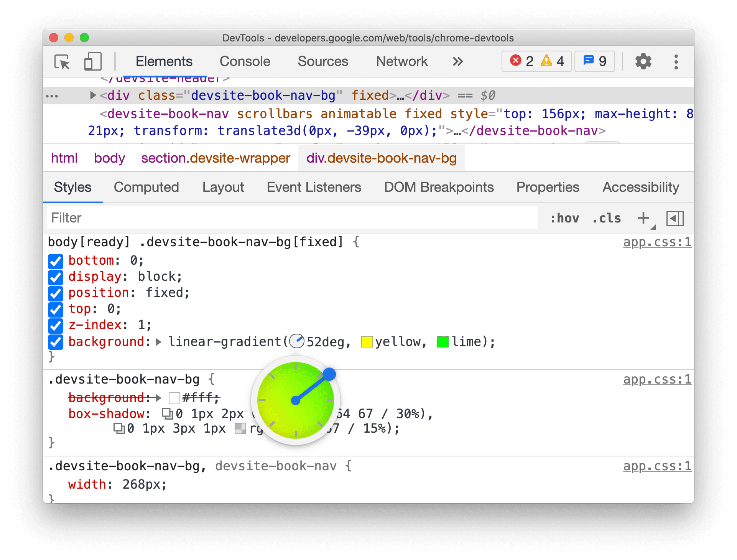
Task: Click the Elements panel icon
Action: 164,61
